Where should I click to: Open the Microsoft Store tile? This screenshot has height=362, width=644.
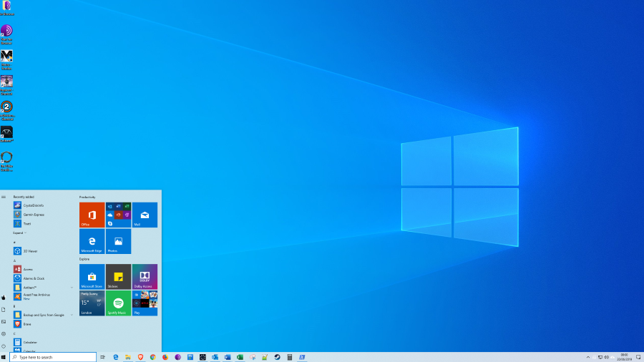click(x=92, y=277)
